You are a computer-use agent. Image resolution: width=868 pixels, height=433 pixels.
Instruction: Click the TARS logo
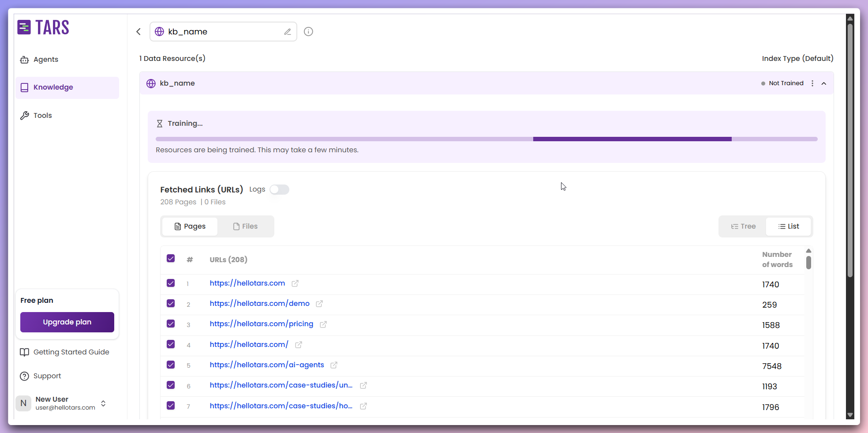pos(43,27)
